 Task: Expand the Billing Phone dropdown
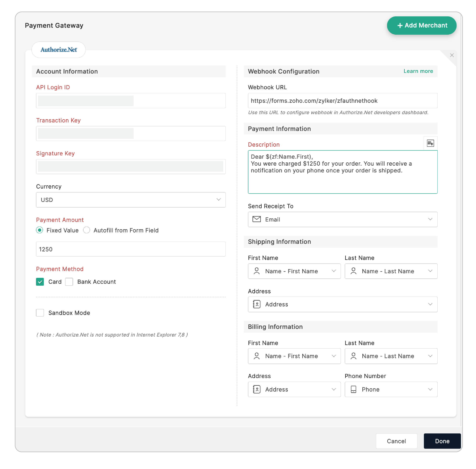(430, 389)
